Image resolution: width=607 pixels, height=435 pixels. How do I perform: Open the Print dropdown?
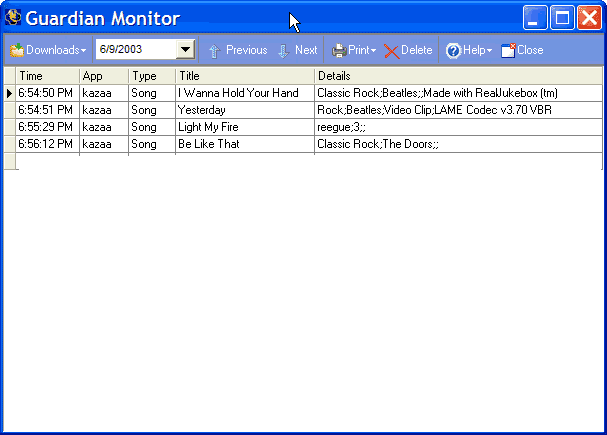pos(354,50)
